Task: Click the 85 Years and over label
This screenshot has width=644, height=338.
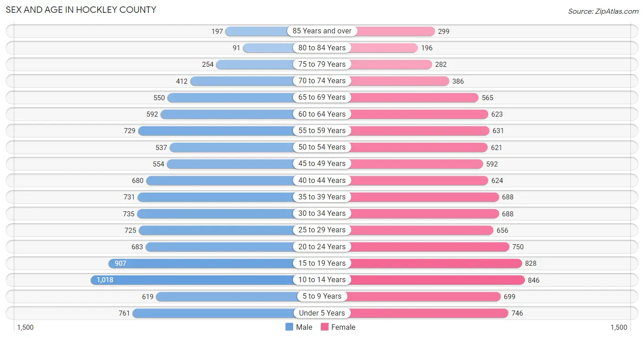Action: pyautogui.click(x=322, y=31)
